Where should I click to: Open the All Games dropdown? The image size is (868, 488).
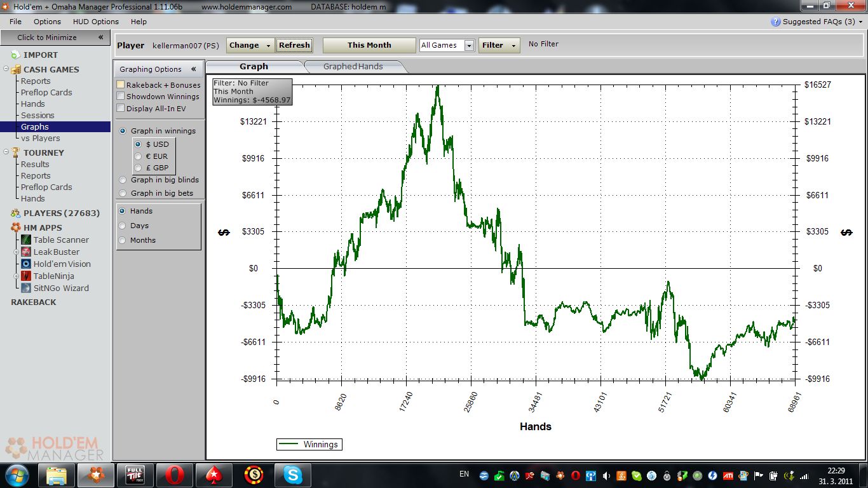pos(447,45)
